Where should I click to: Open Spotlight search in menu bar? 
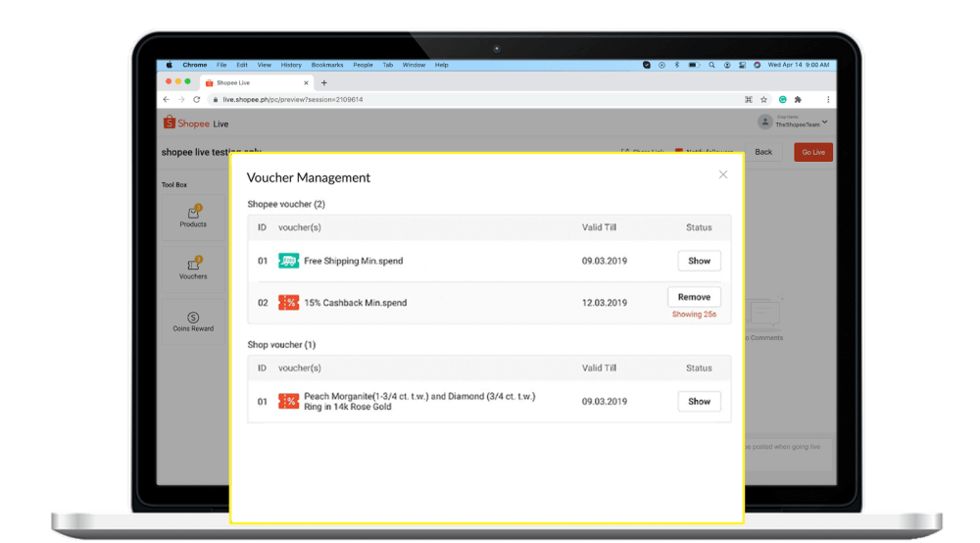click(711, 65)
